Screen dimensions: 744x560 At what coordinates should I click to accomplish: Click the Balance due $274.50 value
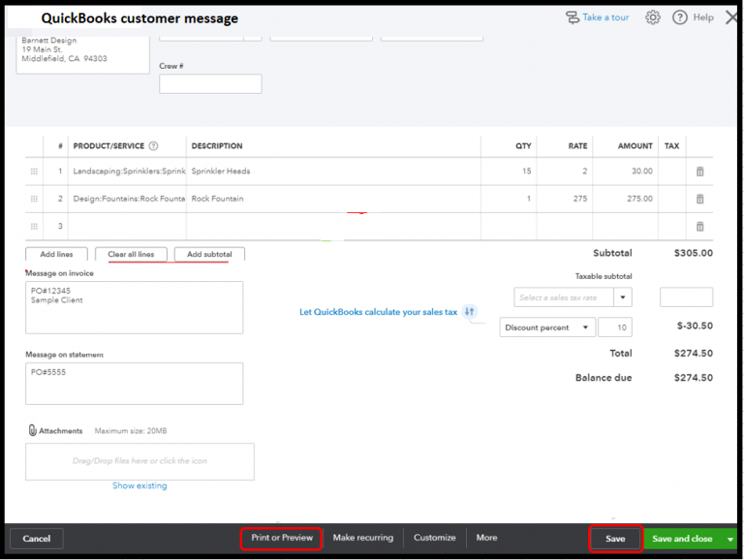point(694,378)
